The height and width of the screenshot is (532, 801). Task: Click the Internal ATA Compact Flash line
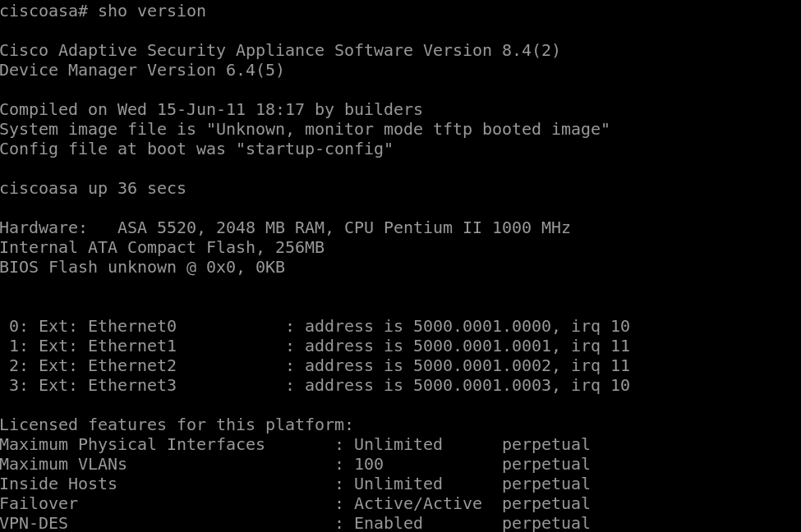point(162,248)
